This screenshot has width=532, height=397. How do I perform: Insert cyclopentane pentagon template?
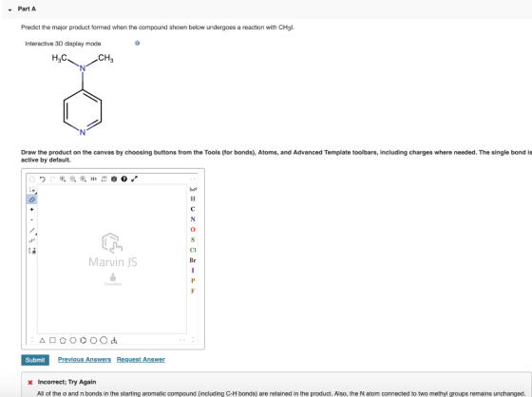[63, 340]
